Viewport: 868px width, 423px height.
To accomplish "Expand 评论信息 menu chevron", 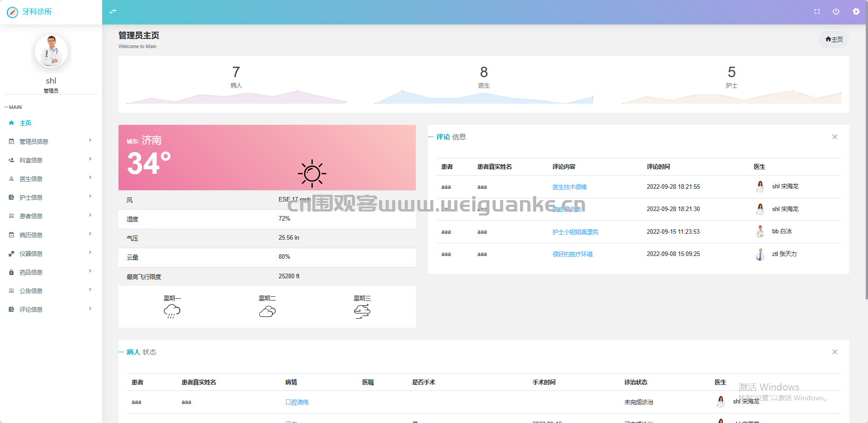I will click(x=90, y=309).
